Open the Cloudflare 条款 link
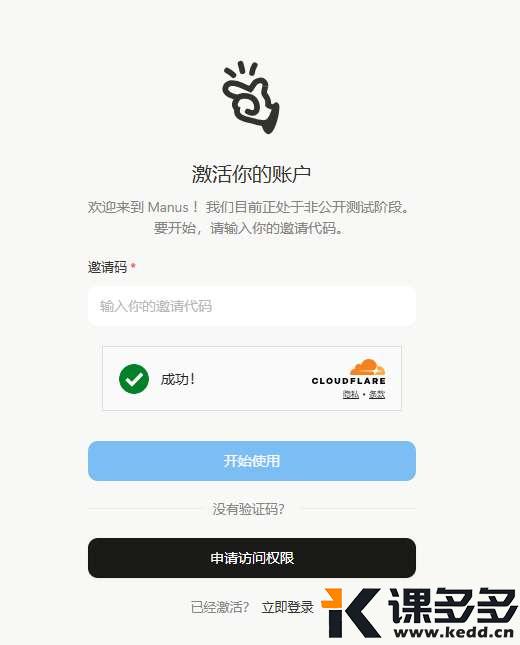520x645 pixels. pos(377,394)
